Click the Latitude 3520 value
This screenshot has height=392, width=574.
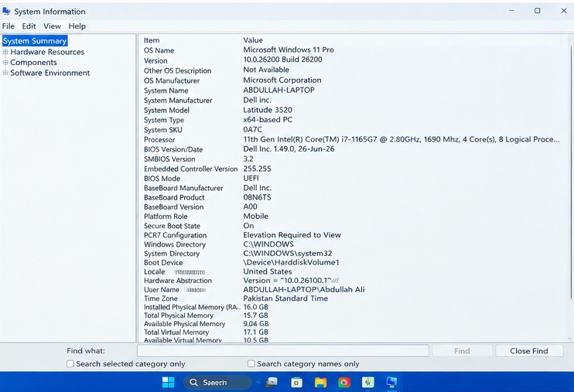pos(268,110)
